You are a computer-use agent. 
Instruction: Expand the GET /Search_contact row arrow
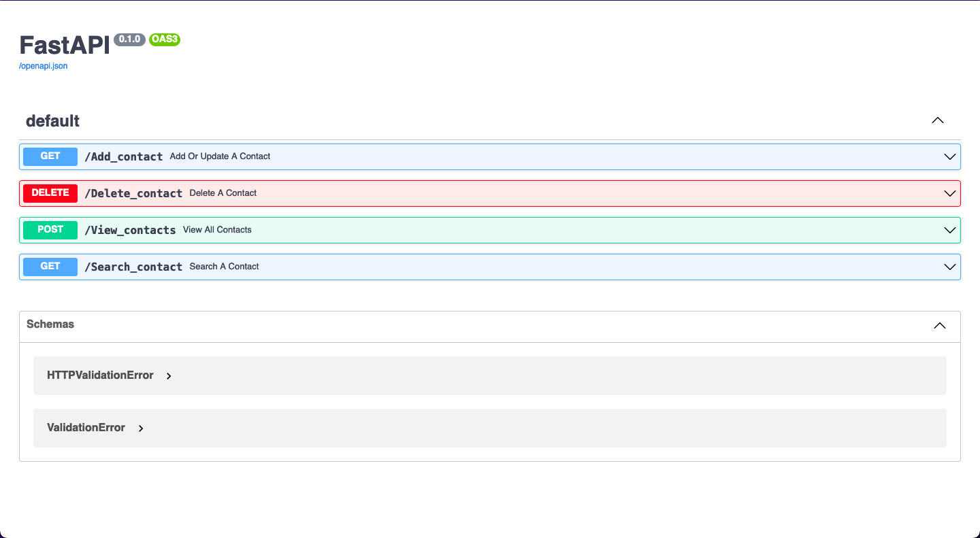pos(950,267)
